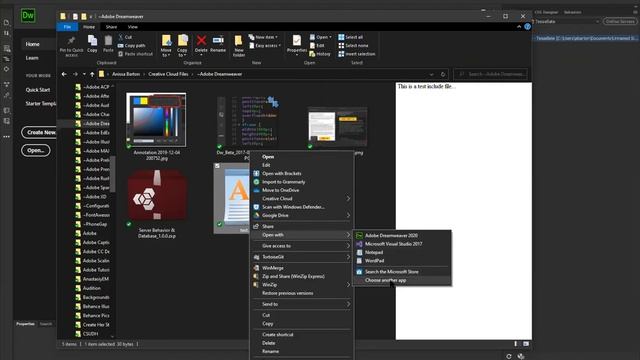Expand the TortoiseGit submenu
The width and height of the screenshot is (640, 360).
[302, 257]
